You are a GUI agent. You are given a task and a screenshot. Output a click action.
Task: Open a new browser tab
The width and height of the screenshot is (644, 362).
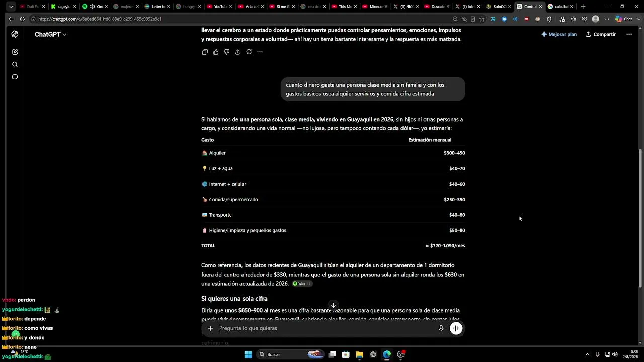[x=583, y=7]
